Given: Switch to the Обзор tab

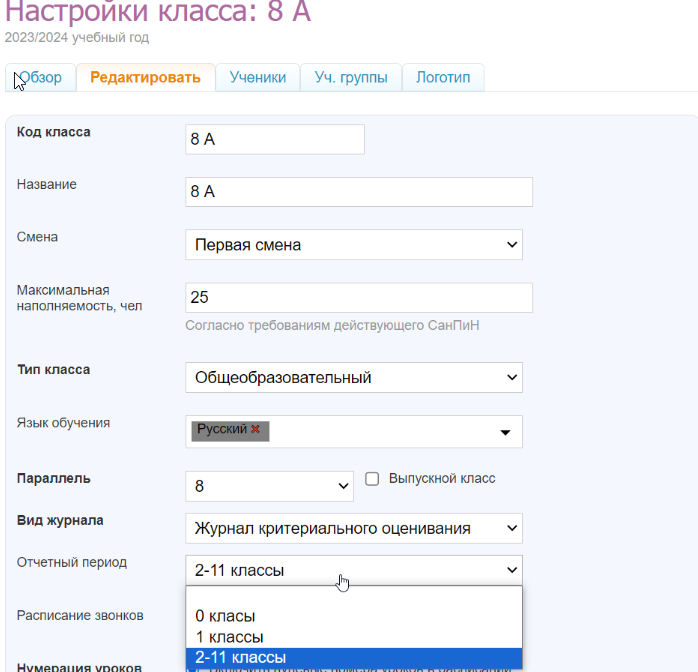Looking at the screenshot, I should click(x=41, y=78).
